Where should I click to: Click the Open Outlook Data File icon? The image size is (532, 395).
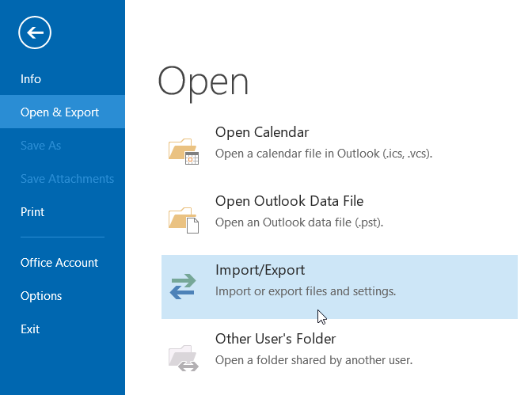point(184,220)
